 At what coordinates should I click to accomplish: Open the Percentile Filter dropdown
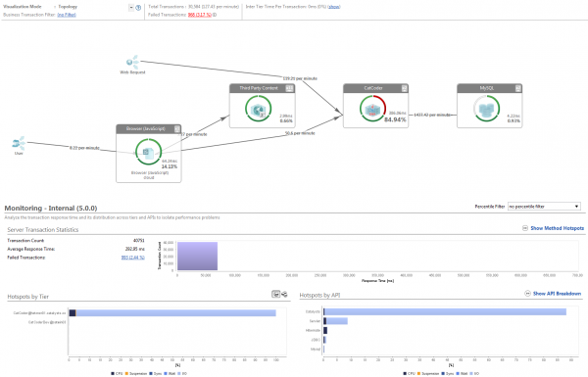point(544,207)
